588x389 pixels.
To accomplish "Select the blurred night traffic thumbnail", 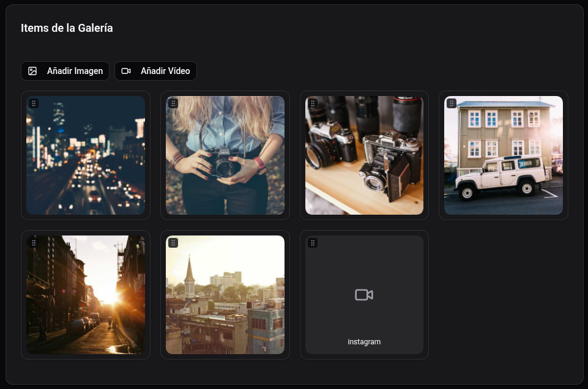I will [86, 159].
